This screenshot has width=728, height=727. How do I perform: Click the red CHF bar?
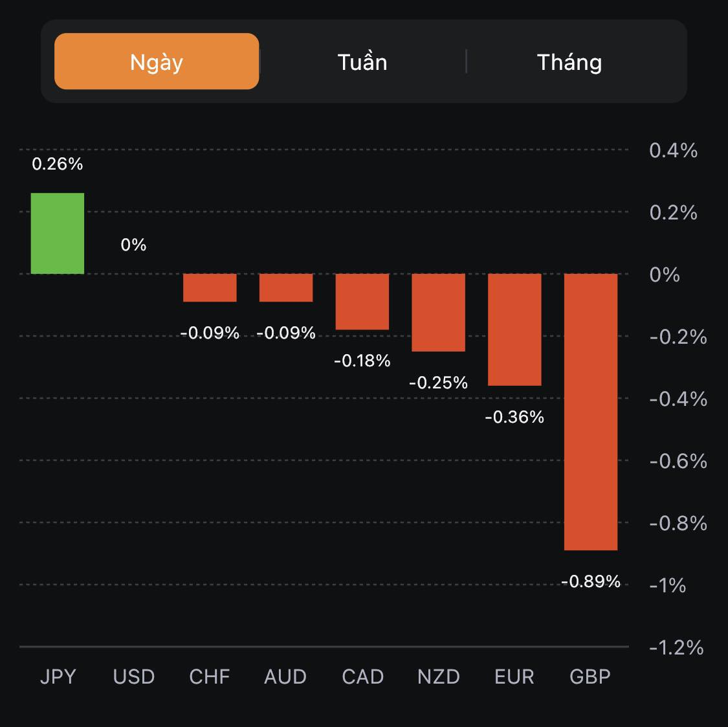[210, 287]
